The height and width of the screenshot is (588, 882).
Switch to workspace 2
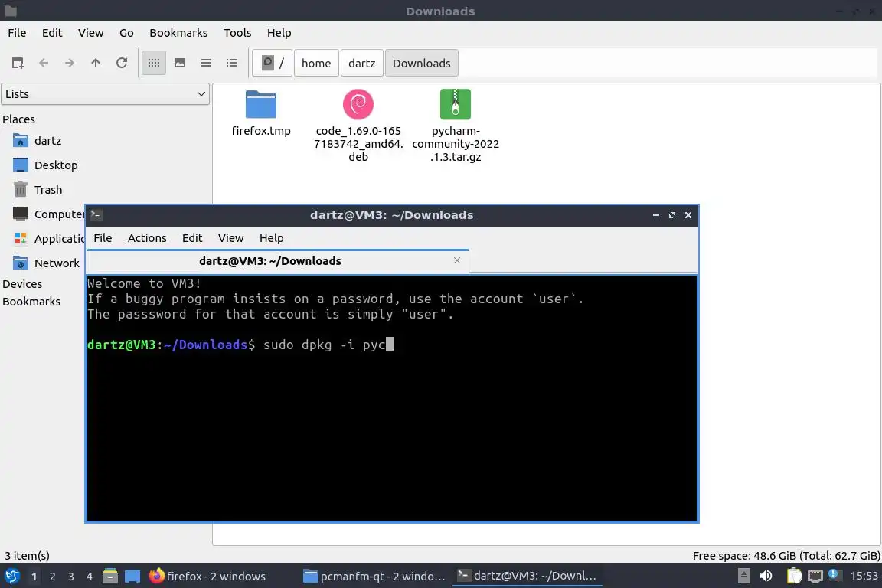[52, 577]
